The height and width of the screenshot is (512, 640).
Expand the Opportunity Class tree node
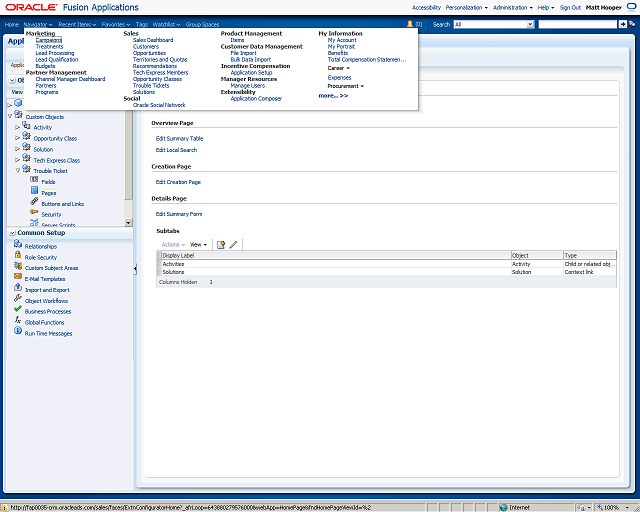point(17,138)
